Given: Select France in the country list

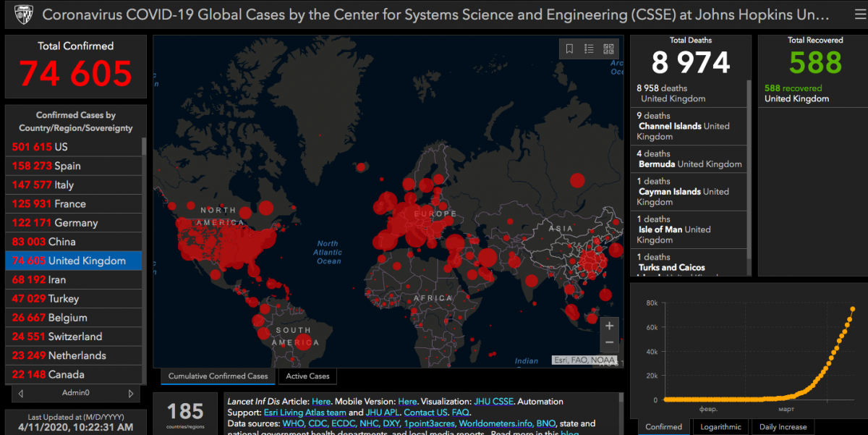Looking at the screenshot, I should (x=74, y=203).
